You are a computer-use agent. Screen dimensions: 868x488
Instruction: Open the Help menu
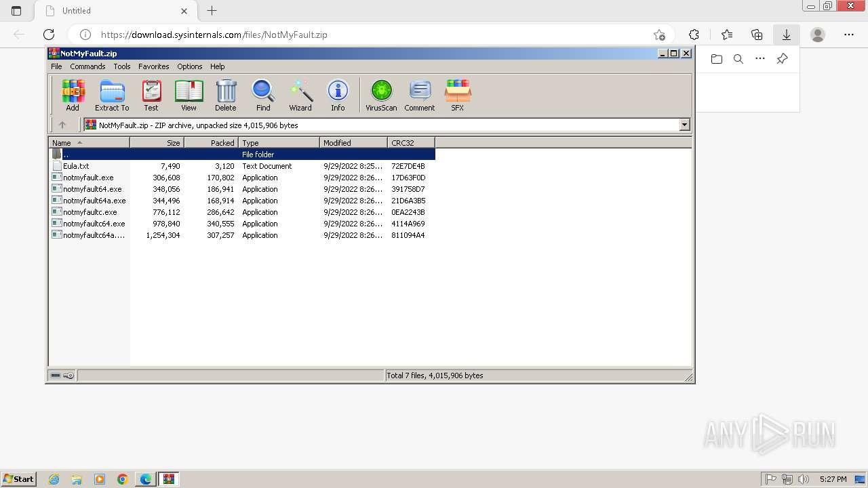tap(217, 66)
